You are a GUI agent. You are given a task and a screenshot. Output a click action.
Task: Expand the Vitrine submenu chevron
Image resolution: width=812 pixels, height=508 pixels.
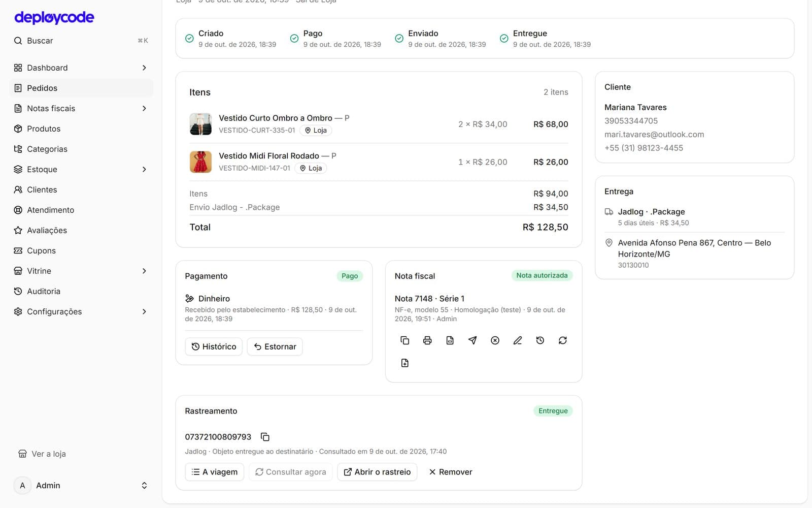144,271
